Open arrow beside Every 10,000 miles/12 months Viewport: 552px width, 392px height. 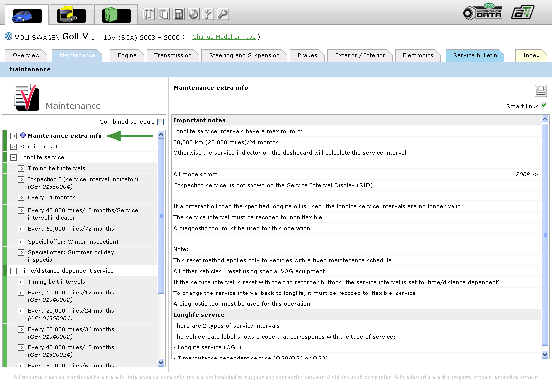click(x=21, y=293)
